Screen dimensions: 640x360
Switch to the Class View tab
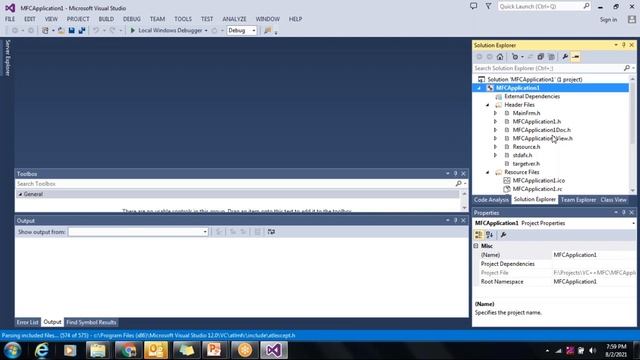click(613, 200)
